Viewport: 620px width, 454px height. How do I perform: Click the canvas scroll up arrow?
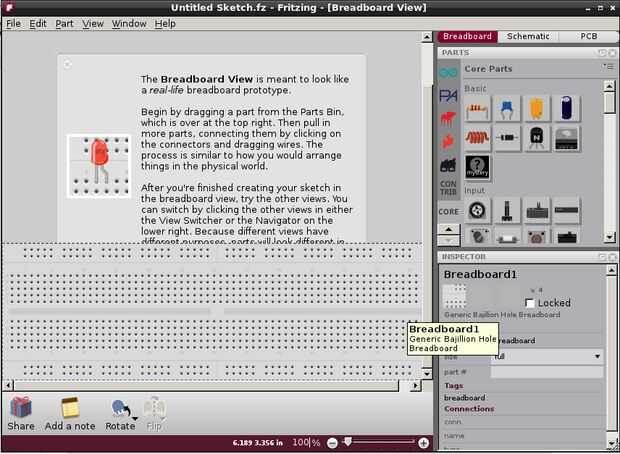(427, 37)
